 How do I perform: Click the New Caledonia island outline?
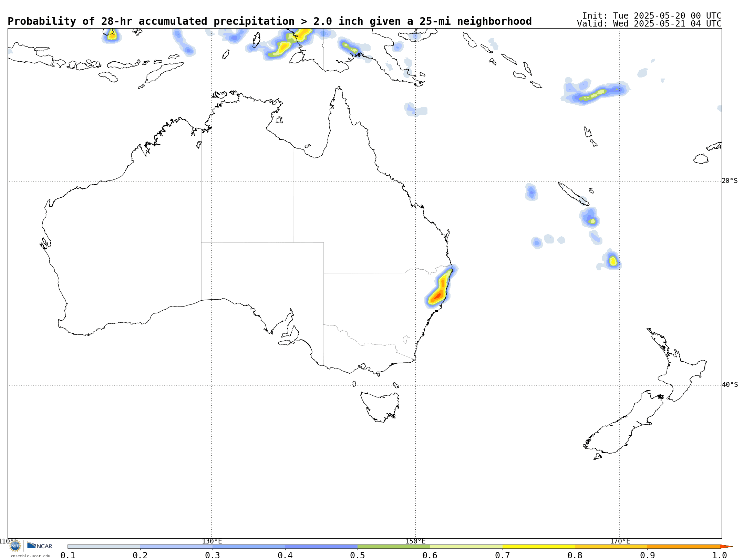coord(573,194)
